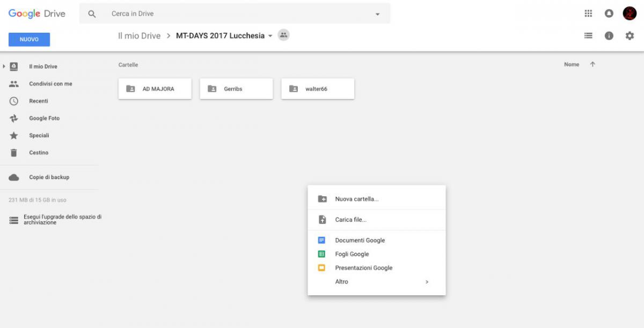
Task: Show details info icon
Action: pyautogui.click(x=609, y=35)
